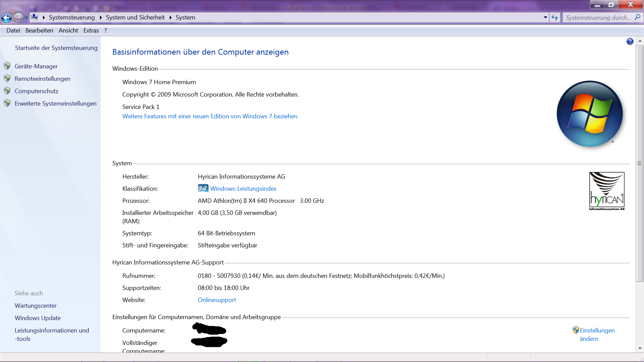
Task: Click the 3,7 performance index badge
Action: tap(203, 188)
